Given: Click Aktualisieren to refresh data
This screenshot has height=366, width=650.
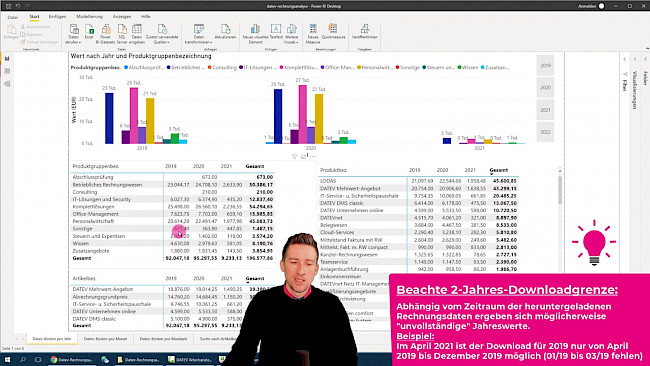Looking at the screenshot, I should [x=226, y=32].
